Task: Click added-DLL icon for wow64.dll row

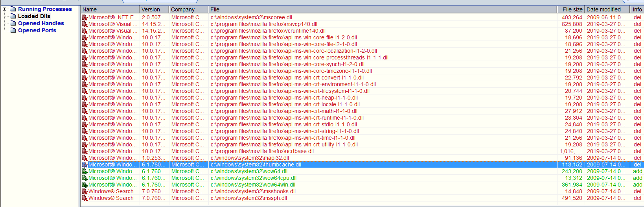Action: (x=85, y=171)
